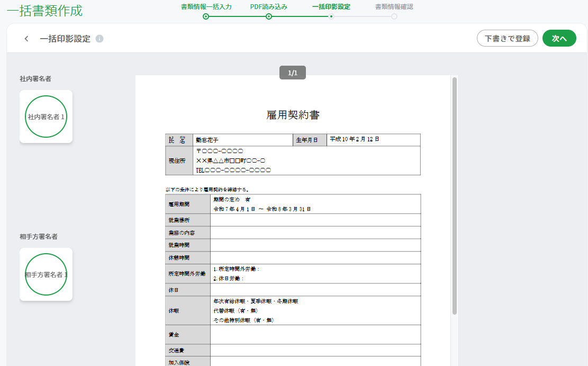The height and width of the screenshot is (366, 588).
Task: Open the 書類情報確認 step label
Action: tap(394, 7)
